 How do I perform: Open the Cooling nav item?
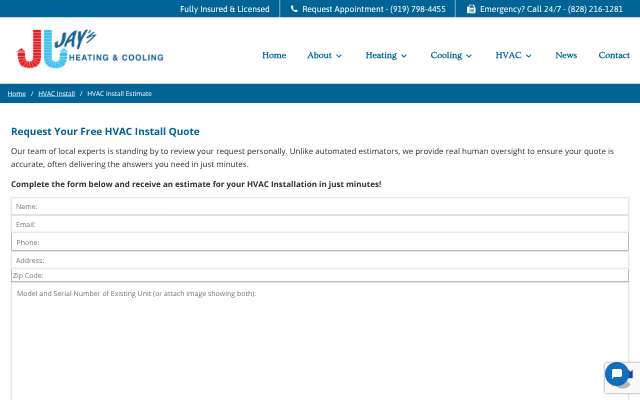(446, 55)
